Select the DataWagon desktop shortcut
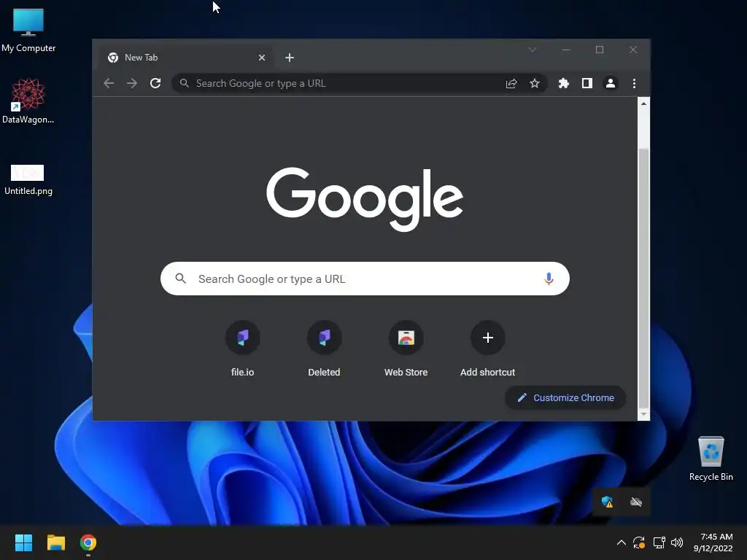Image resolution: width=747 pixels, height=560 pixels. (28, 101)
